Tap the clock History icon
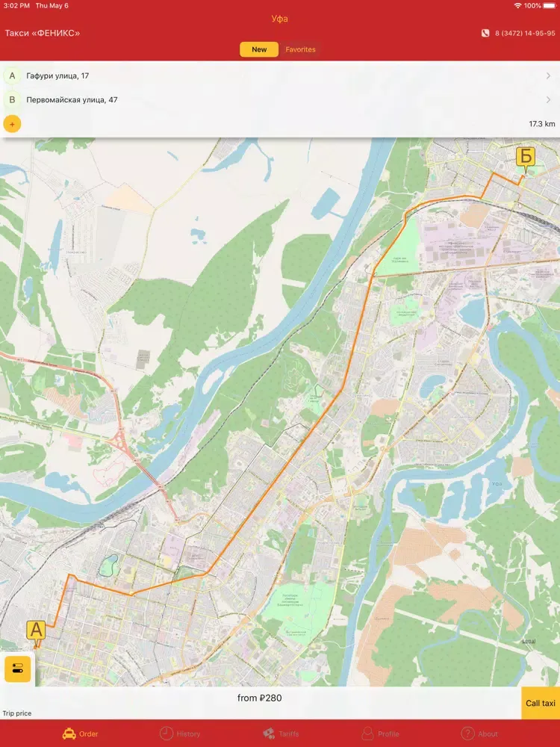Viewport: 560px width, 747px height. click(x=166, y=734)
